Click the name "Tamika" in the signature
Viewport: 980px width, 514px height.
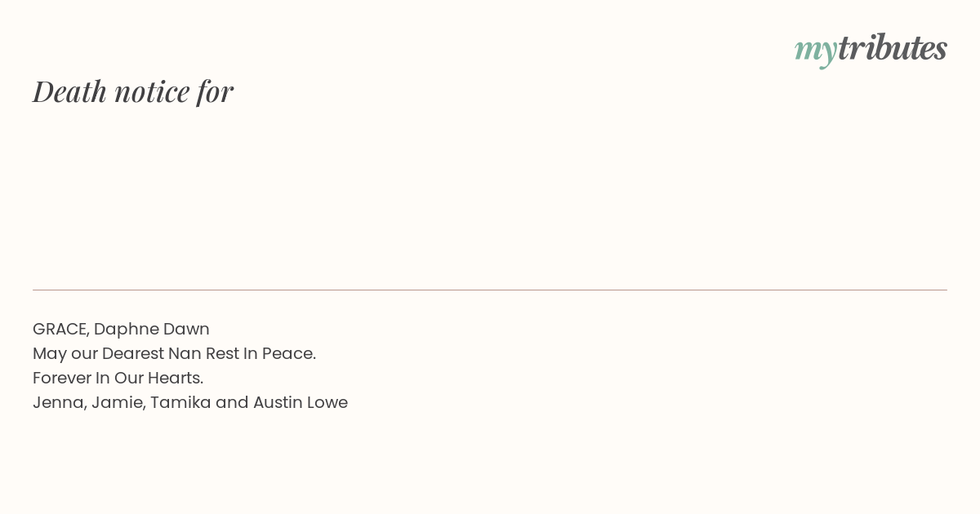(180, 402)
